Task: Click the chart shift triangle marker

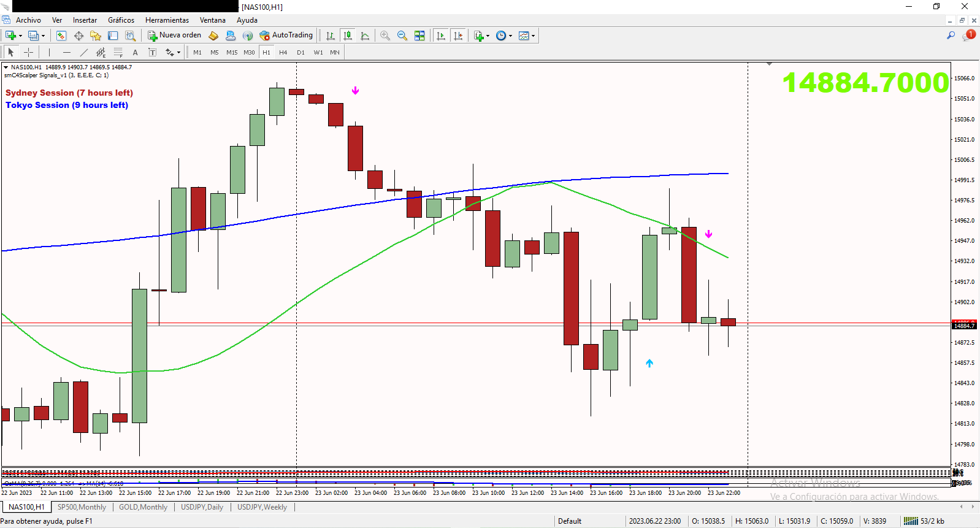Action: click(769, 64)
